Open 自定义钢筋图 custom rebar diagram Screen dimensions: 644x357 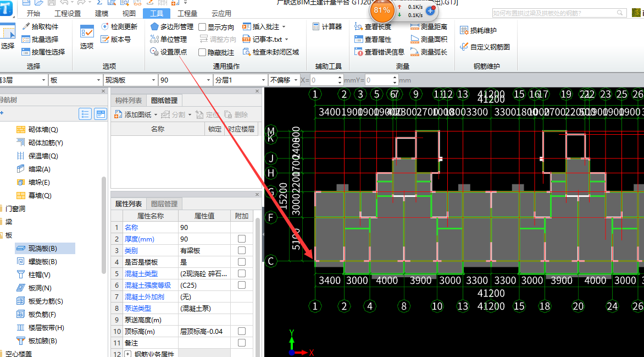click(485, 47)
